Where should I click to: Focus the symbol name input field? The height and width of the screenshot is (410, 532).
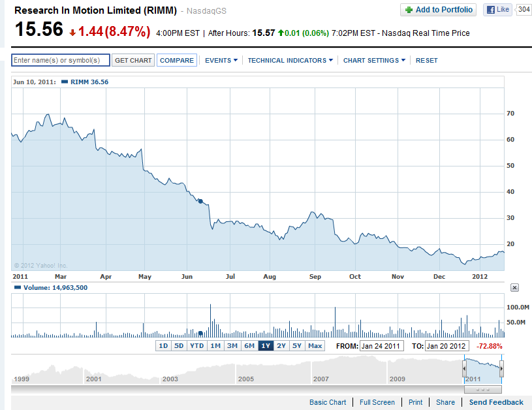tap(61, 61)
